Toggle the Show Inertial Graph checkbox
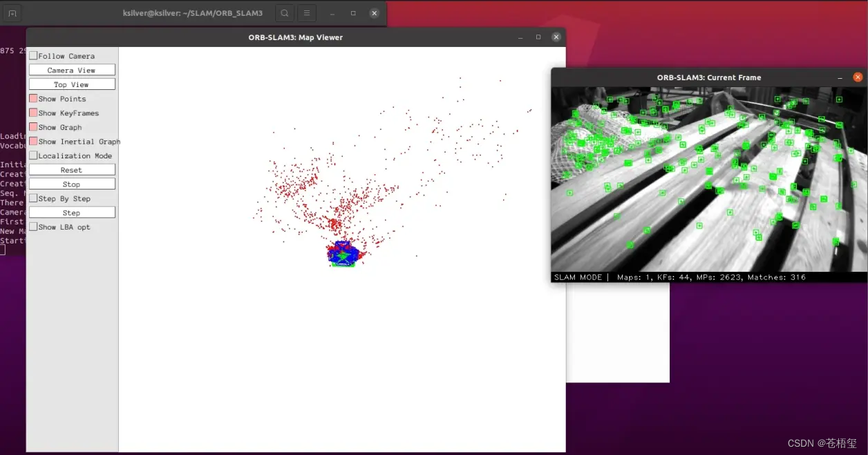The image size is (868, 455). tap(33, 141)
